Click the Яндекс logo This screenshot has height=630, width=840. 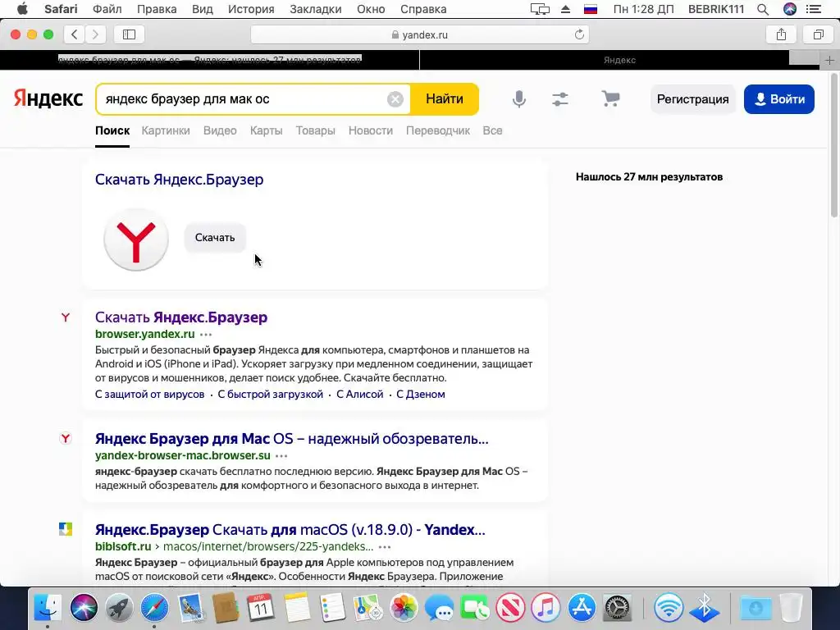[48, 98]
